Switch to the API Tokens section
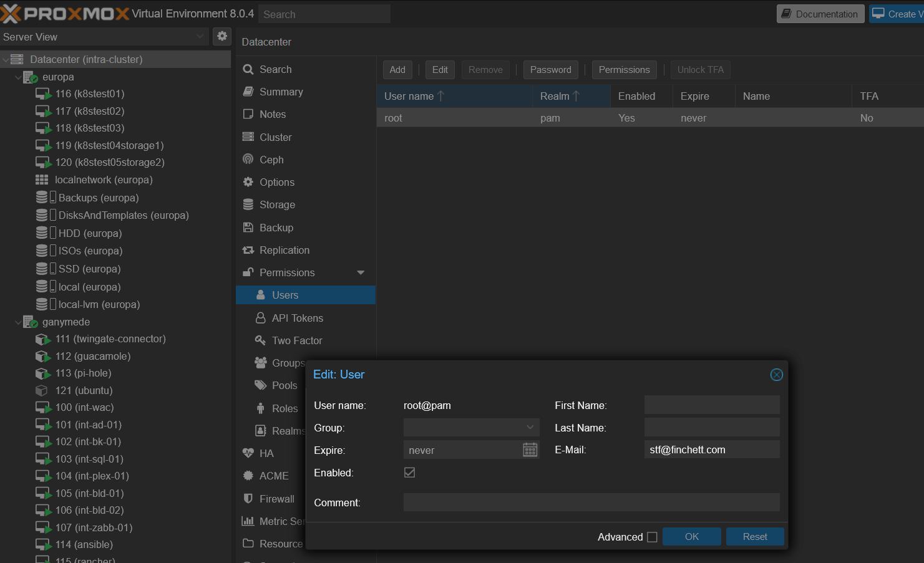Image resolution: width=924 pixels, height=563 pixels. [298, 317]
